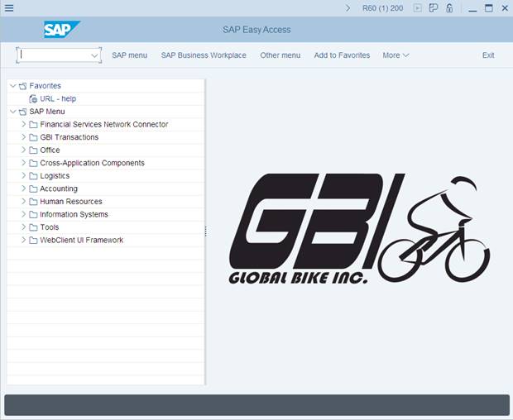
Task: Expand the Tools folder
Action: coord(23,227)
